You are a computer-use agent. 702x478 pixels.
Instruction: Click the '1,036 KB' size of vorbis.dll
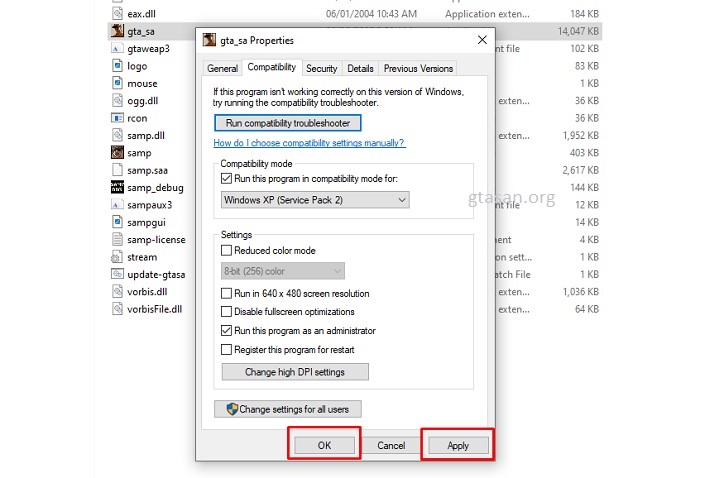tap(581, 292)
